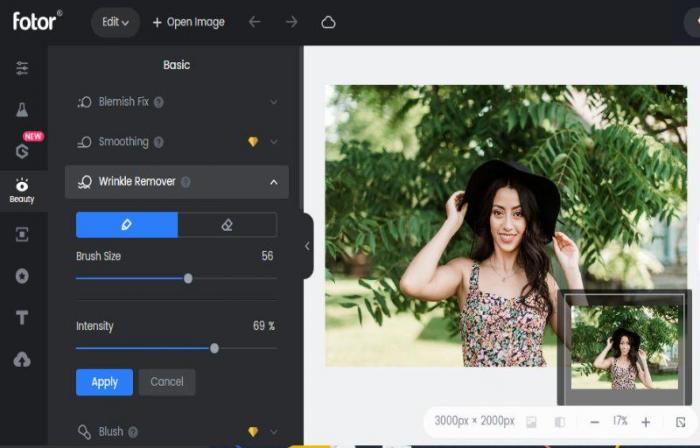Click the Brush Size value 56

pos(267,256)
